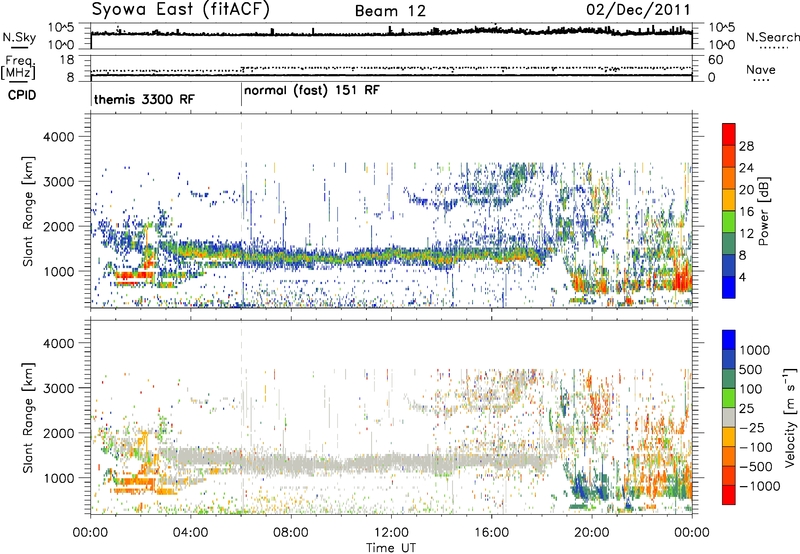Select the '04:00' time tick label
The width and height of the screenshot is (800, 554).
(190, 533)
